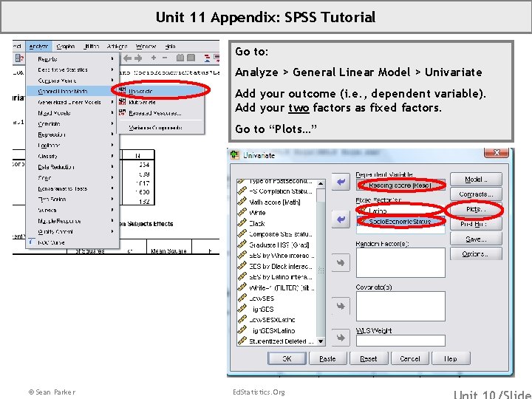
Task: Click the Post Hoc... button
Action: [476, 224]
